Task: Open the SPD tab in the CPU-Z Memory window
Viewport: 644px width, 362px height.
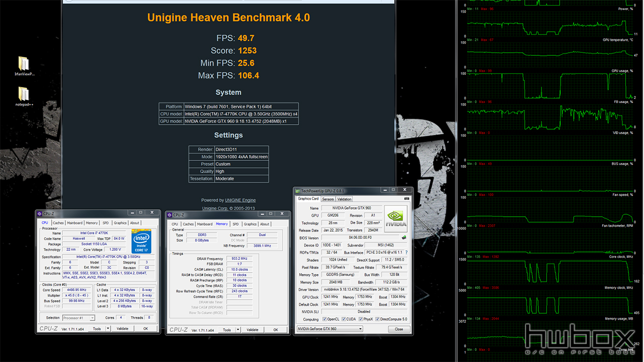Action: pyautogui.click(x=236, y=224)
